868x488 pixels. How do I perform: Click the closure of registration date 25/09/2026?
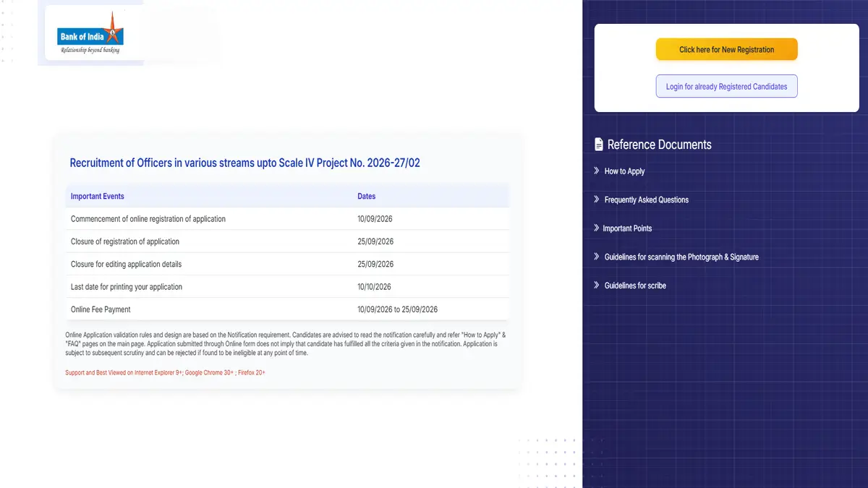[x=375, y=241]
